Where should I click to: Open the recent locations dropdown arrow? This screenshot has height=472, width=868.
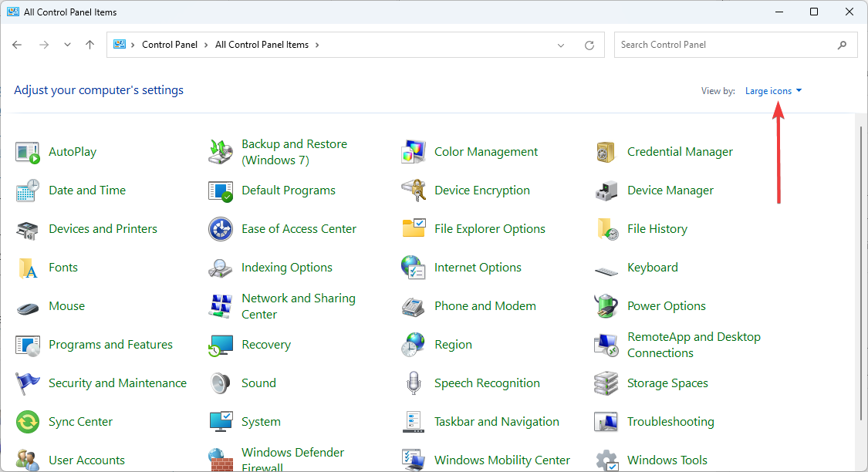[67, 45]
